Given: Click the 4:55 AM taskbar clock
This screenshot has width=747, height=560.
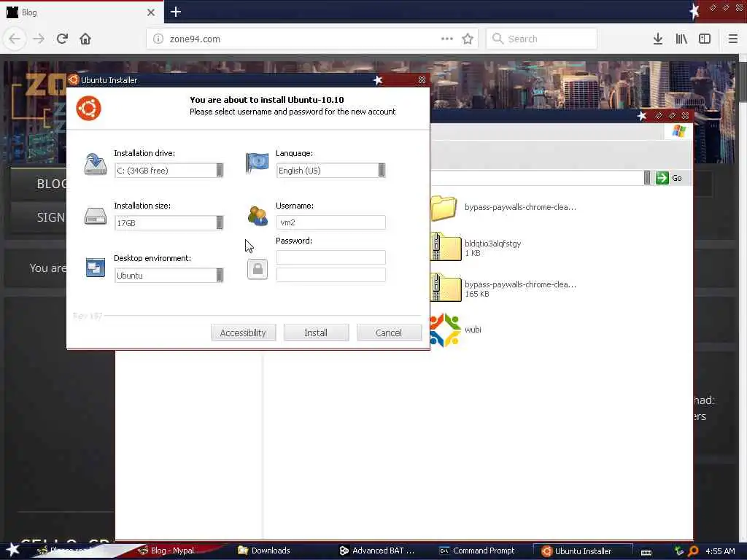Looking at the screenshot, I should click(x=720, y=551).
